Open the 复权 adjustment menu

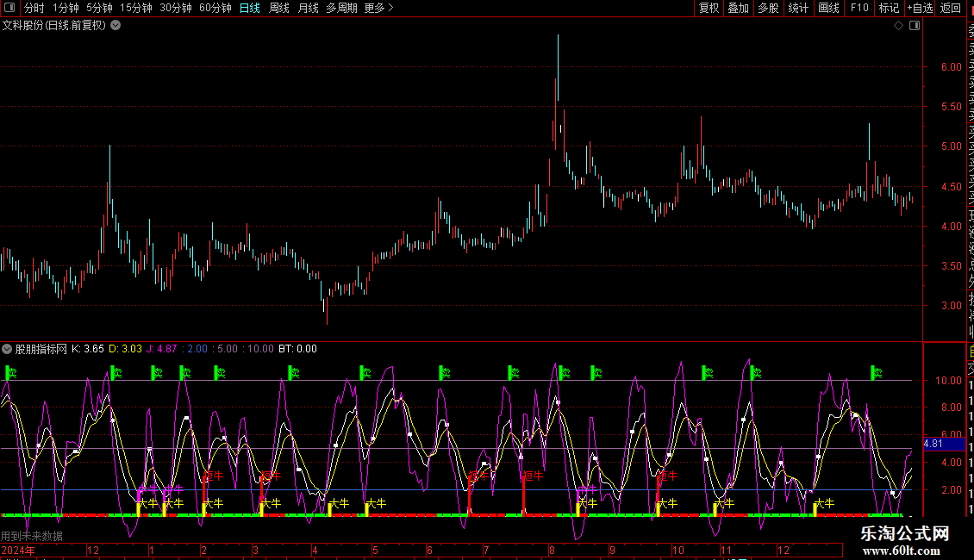pos(709,8)
